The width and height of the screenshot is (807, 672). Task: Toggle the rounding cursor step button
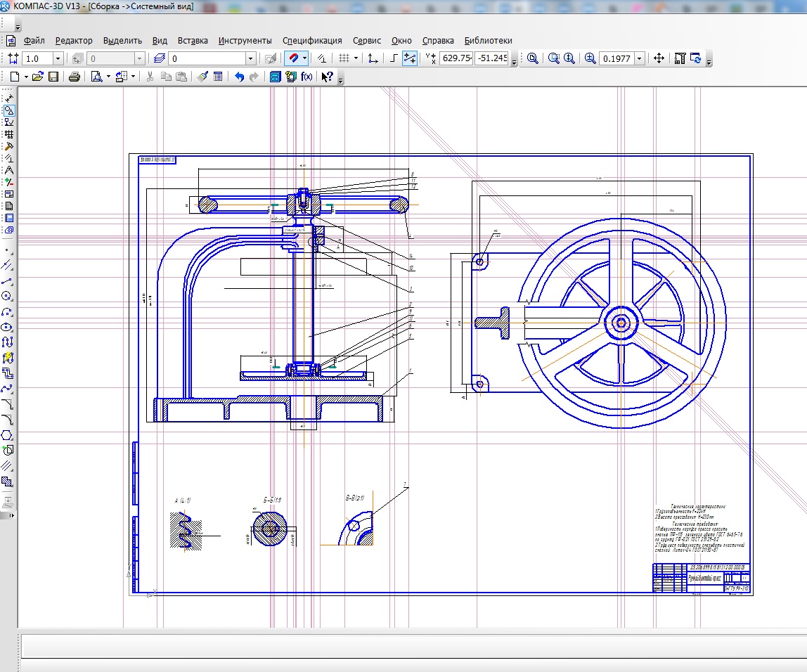[x=410, y=58]
